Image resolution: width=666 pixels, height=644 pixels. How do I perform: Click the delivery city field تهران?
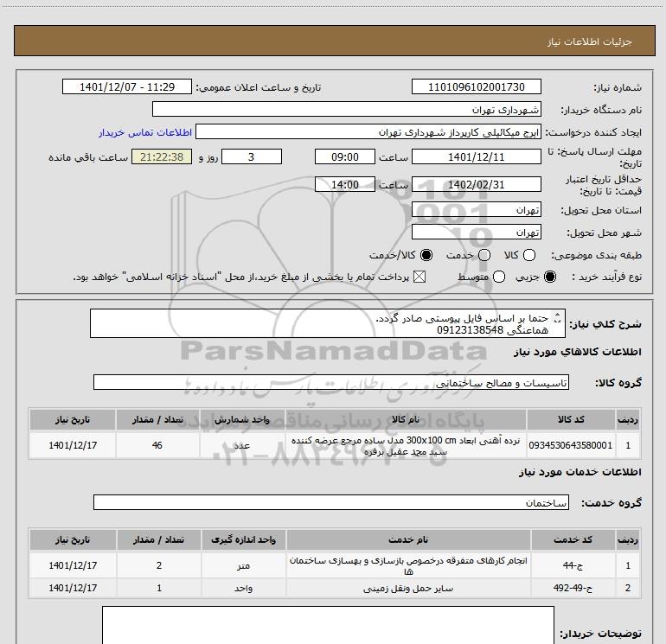pyautogui.click(x=476, y=232)
